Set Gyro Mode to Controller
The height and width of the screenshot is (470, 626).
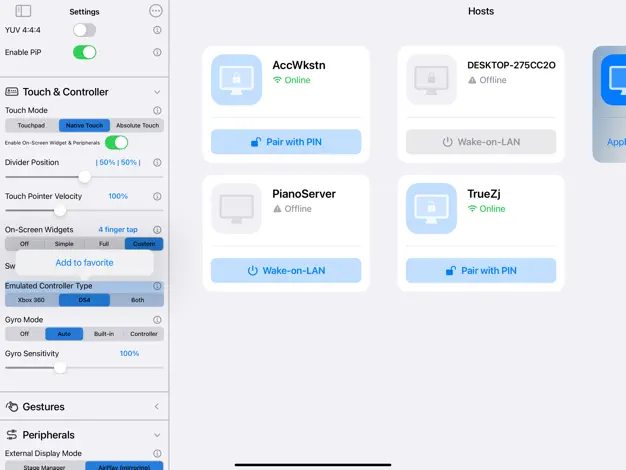144,334
